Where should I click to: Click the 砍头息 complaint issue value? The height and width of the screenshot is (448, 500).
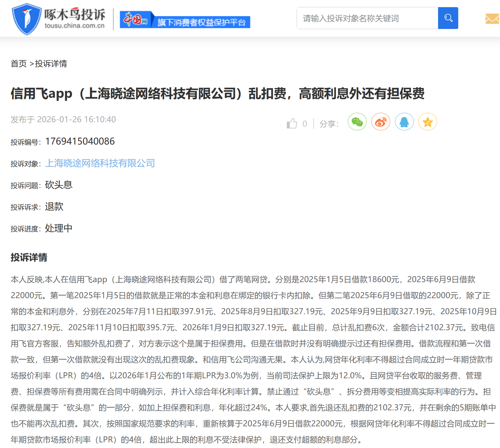click(59, 185)
